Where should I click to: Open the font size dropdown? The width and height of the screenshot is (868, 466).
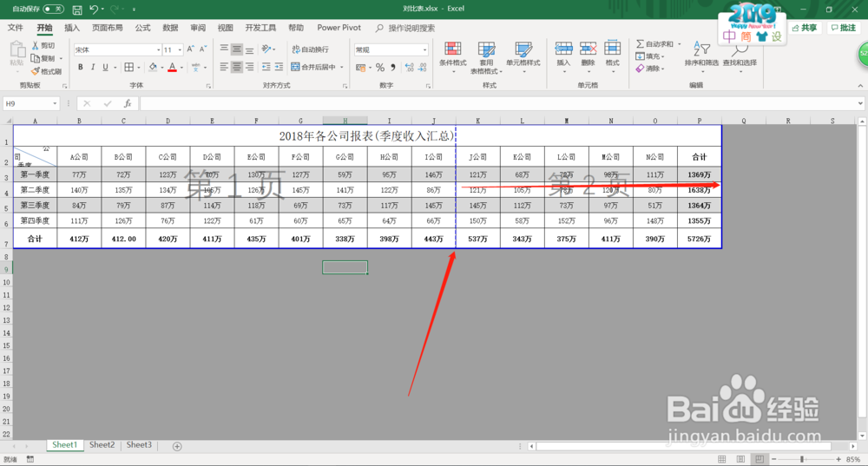tap(180, 49)
